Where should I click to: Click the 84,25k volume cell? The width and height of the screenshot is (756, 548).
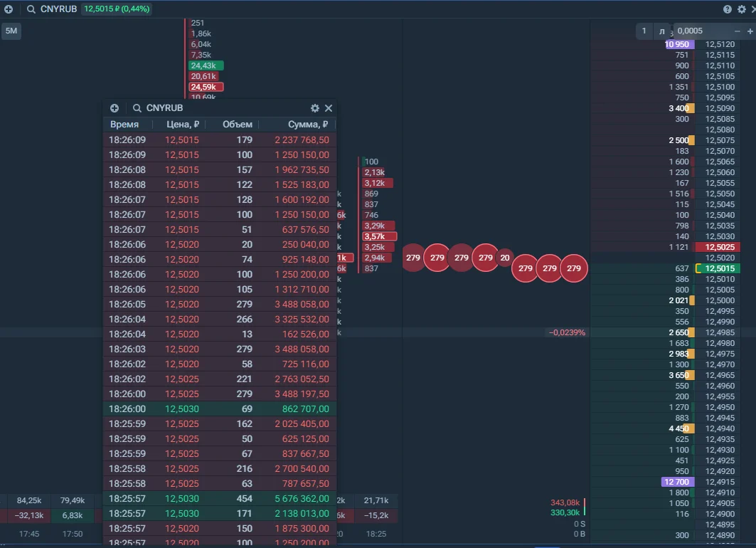[29, 501]
